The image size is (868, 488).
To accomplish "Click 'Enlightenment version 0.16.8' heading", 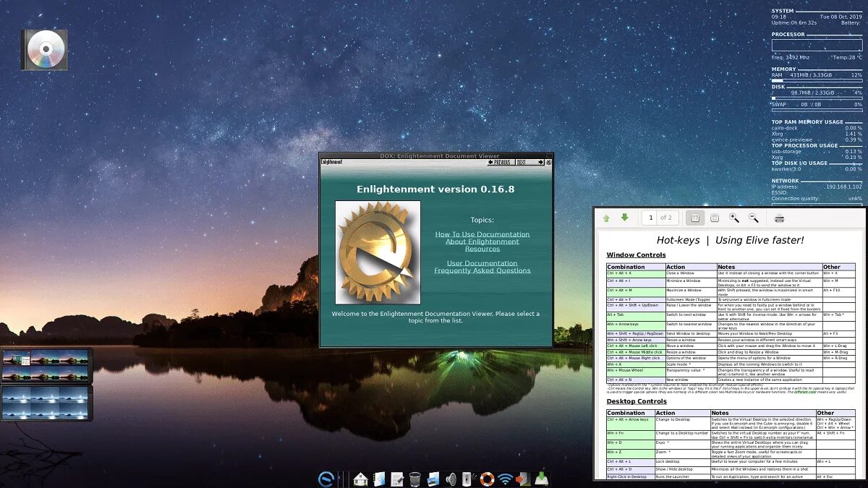I will 435,189.
